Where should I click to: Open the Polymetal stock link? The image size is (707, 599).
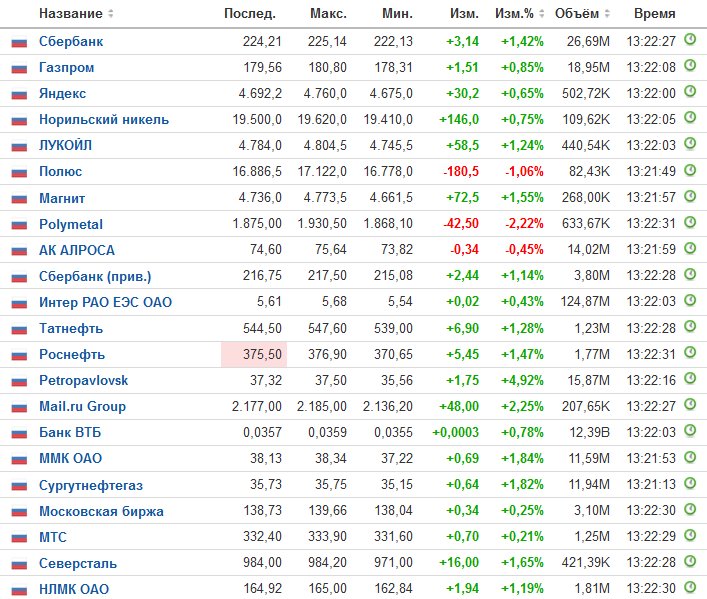(x=71, y=224)
